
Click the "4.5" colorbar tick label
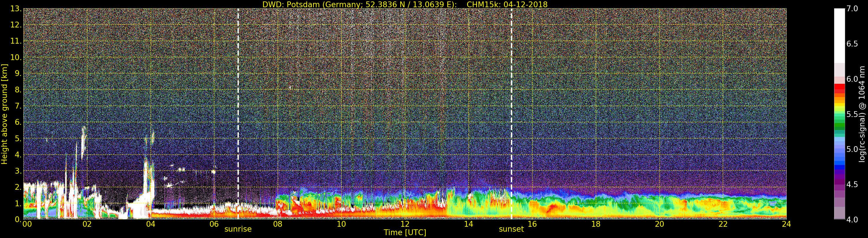[852, 185]
